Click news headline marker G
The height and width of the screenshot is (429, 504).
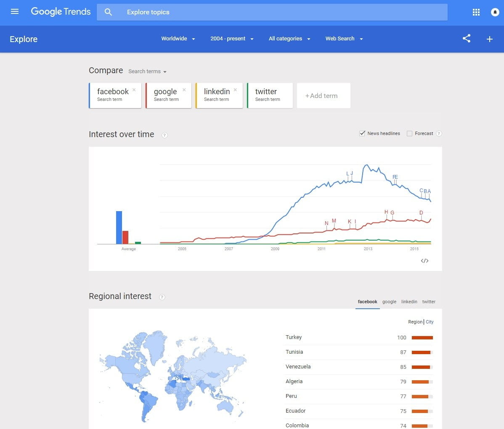tap(393, 213)
